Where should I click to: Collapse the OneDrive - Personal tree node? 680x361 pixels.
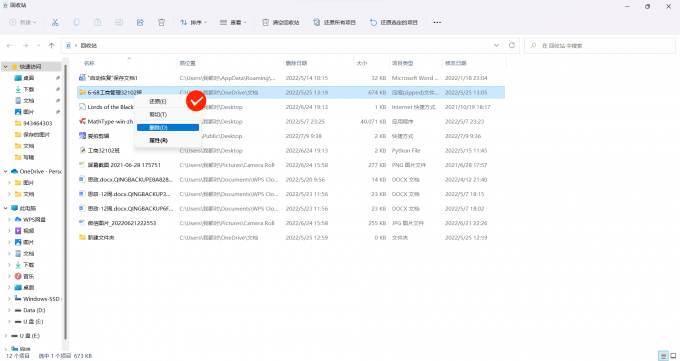[6, 171]
